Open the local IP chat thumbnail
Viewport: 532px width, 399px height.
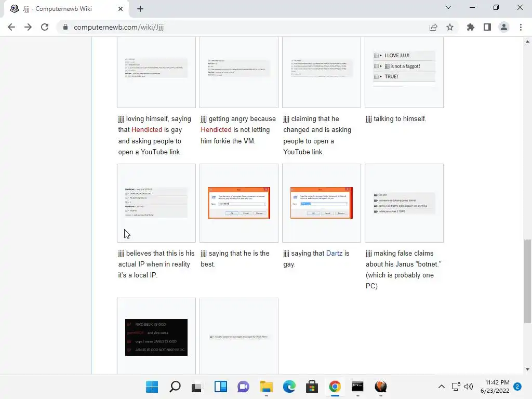click(156, 202)
